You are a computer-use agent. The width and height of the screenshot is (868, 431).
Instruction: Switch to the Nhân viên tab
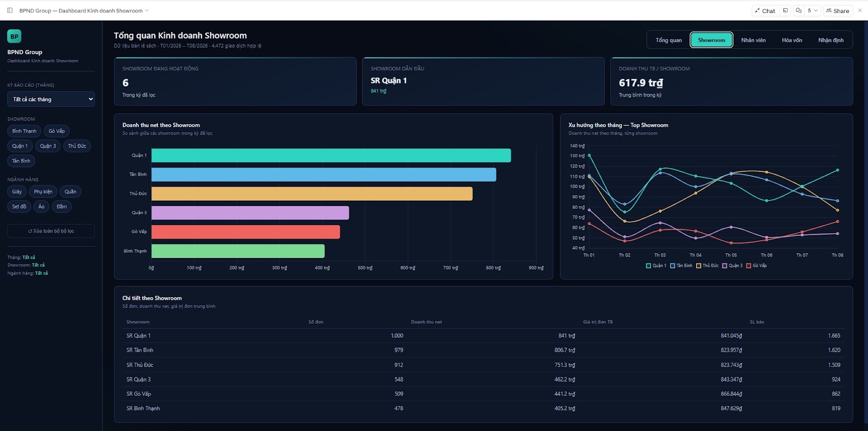[754, 40]
